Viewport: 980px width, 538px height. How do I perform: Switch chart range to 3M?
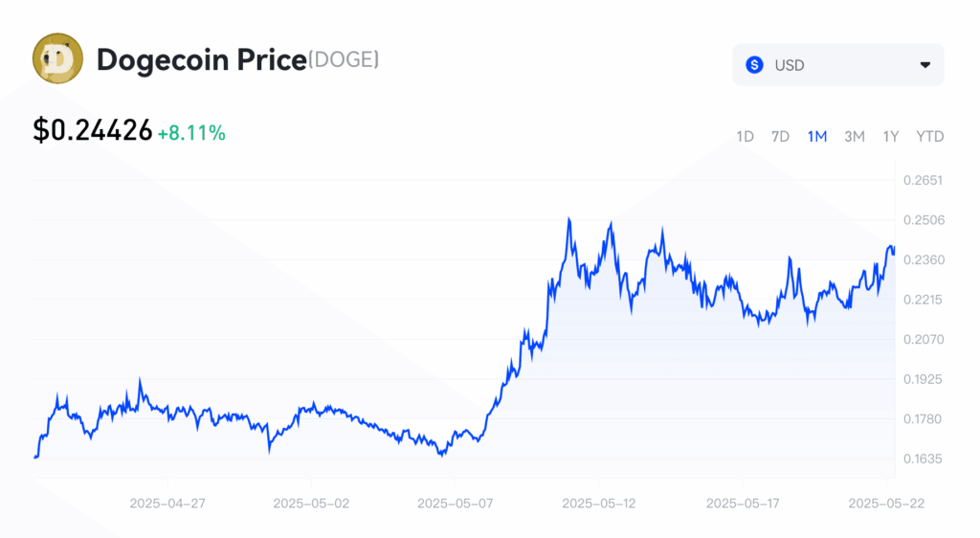tap(855, 136)
